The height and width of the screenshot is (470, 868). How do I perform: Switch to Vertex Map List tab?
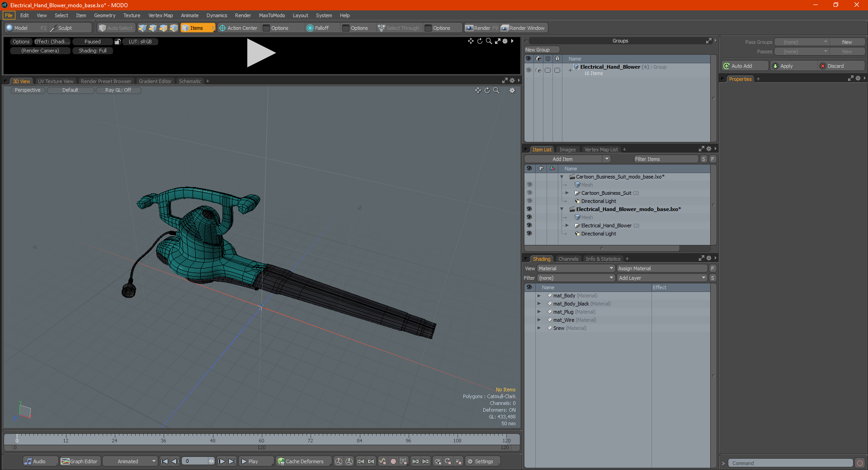pos(601,150)
